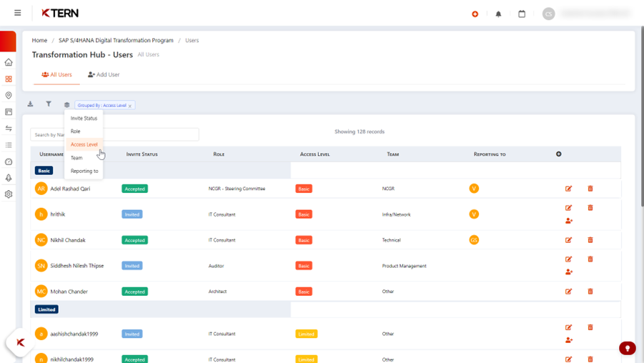The width and height of the screenshot is (644, 363).
Task: Edit Siddhesh Nilesh Thipse's record
Action: (568, 259)
